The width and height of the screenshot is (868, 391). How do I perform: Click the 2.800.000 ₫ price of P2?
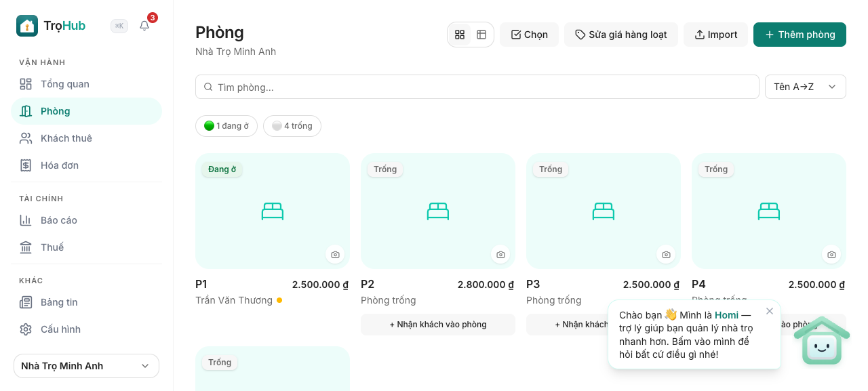coord(486,285)
